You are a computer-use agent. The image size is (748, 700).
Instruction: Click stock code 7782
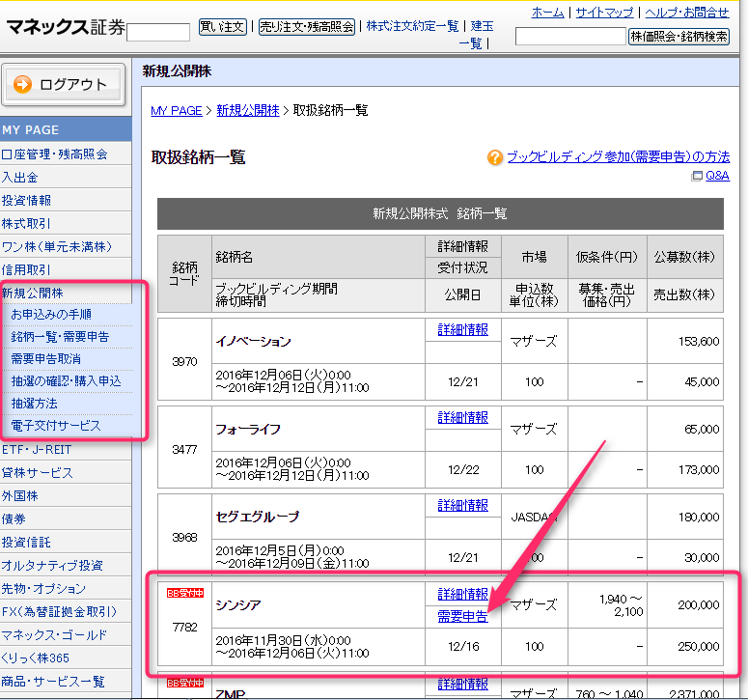[184, 627]
